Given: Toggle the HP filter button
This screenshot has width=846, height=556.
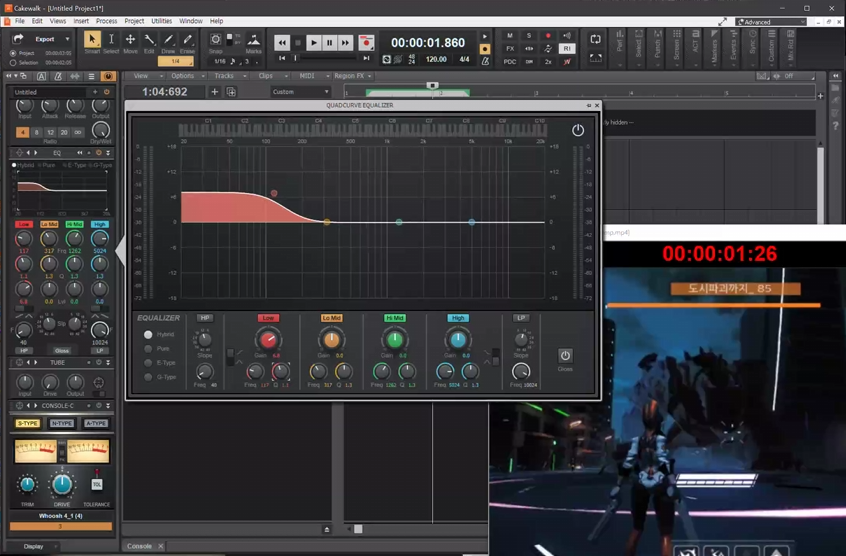Looking at the screenshot, I should (204, 318).
